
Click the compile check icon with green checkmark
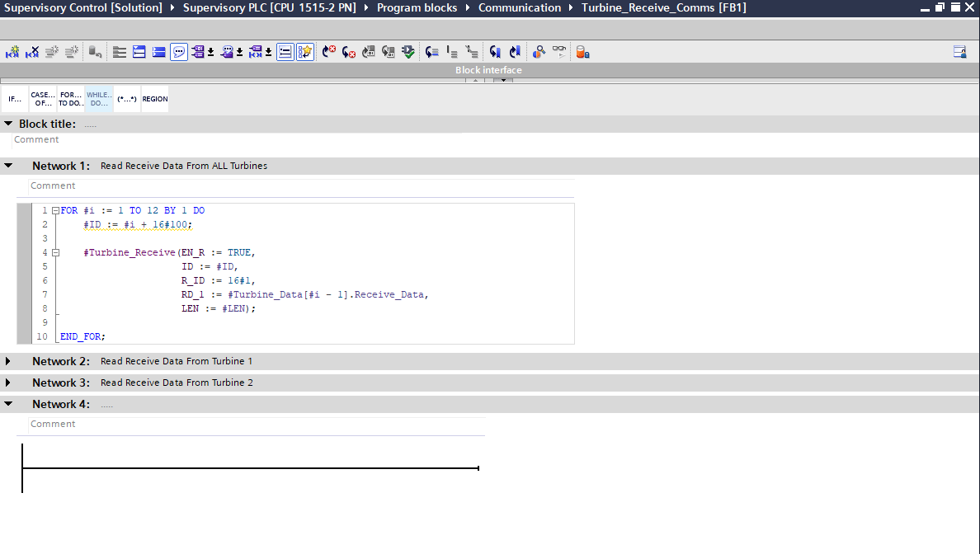tap(408, 52)
